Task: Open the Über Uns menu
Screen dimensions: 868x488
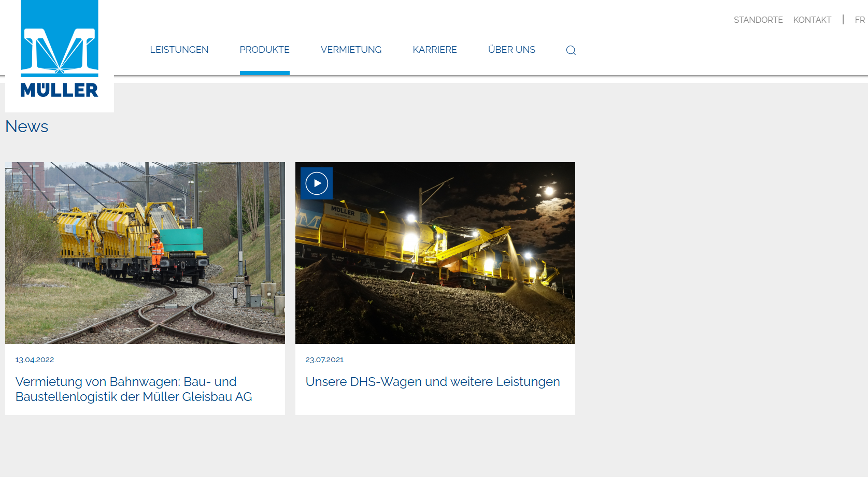Action: pos(511,50)
